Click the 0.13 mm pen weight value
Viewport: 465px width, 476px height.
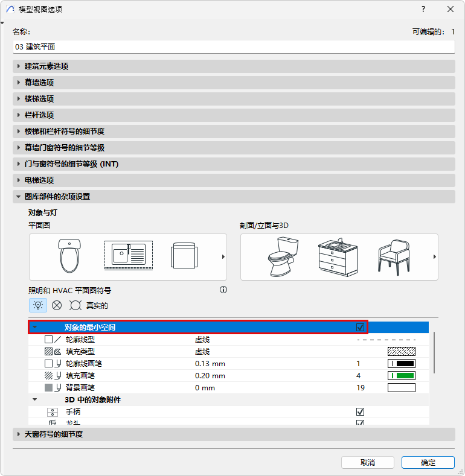pyautogui.click(x=210, y=364)
